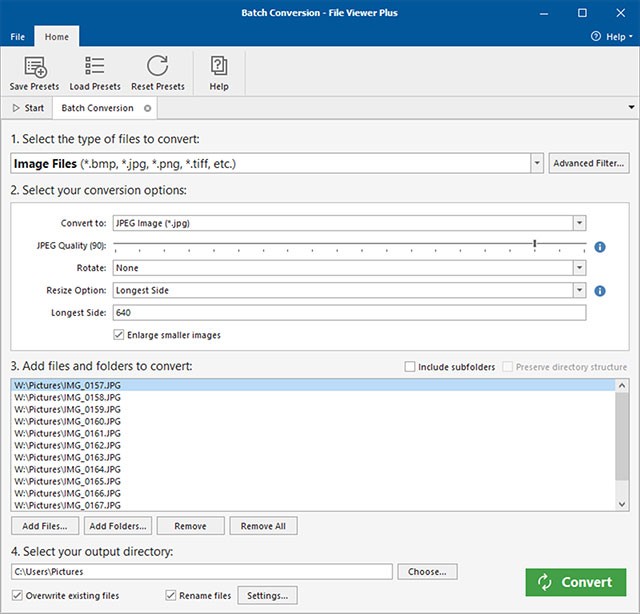
Task: Switch to the Start tab
Action: 28,108
